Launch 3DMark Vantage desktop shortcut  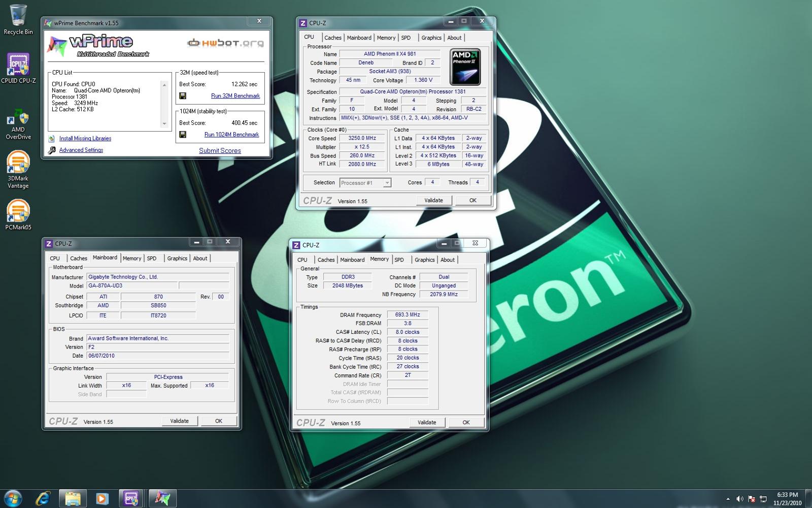pos(18,170)
